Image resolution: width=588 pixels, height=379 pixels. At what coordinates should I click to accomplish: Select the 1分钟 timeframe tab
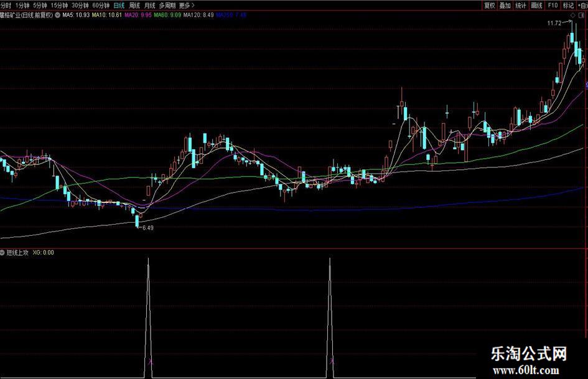click(x=22, y=5)
